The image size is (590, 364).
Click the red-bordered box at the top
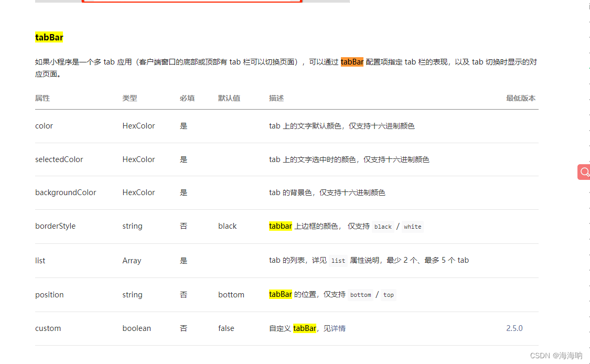click(x=192, y=2)
